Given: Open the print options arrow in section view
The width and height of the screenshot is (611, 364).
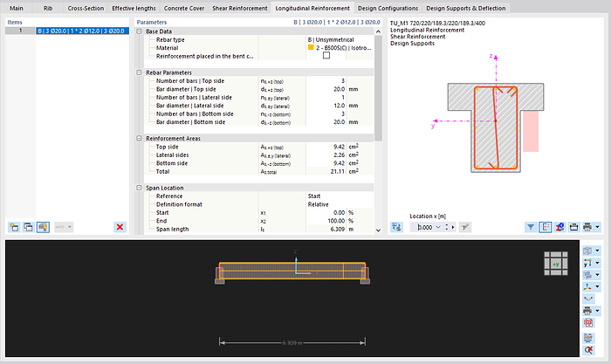Looking at the screenshot, I should pyautogui.click(x=597, y=227).
